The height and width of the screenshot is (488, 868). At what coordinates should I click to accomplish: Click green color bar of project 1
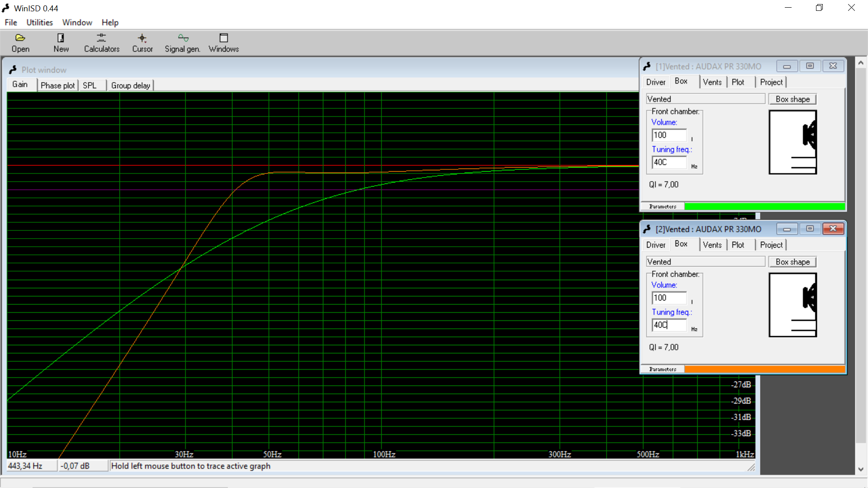(764, 206)
